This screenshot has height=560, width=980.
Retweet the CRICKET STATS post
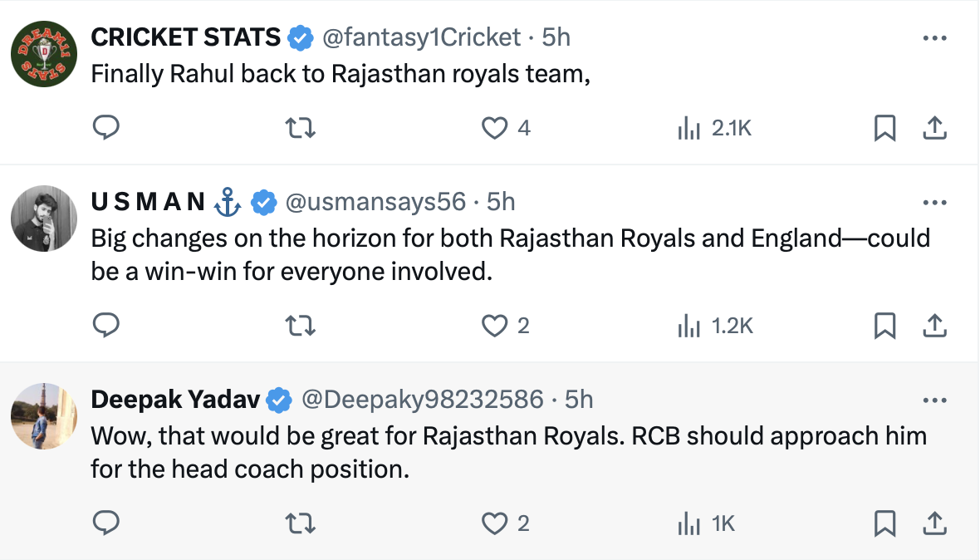click(x=300, y=128)
